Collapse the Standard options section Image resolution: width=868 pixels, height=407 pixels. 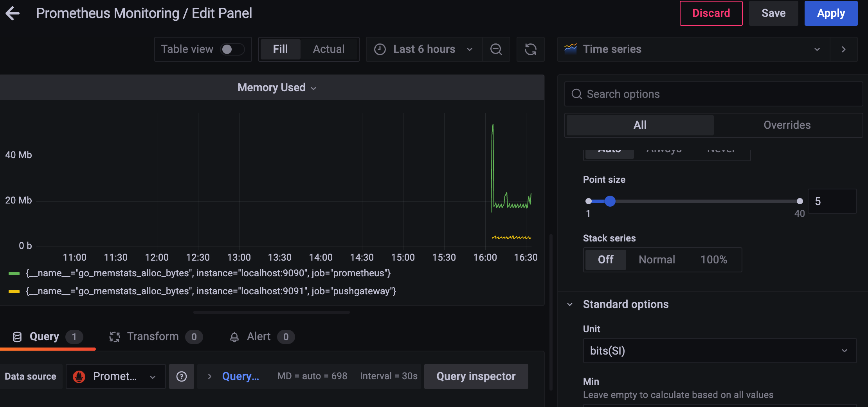[x=570, y=304]
